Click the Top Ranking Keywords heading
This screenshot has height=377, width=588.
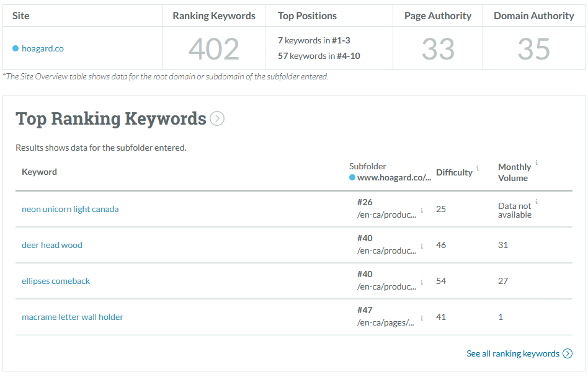click(x=111, y=119)
